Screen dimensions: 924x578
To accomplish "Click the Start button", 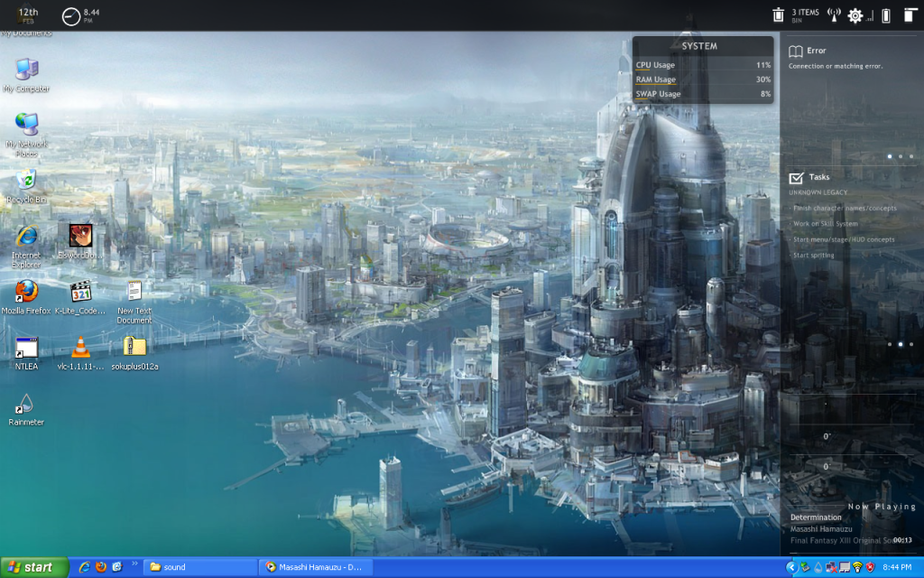I will [34, 567].
